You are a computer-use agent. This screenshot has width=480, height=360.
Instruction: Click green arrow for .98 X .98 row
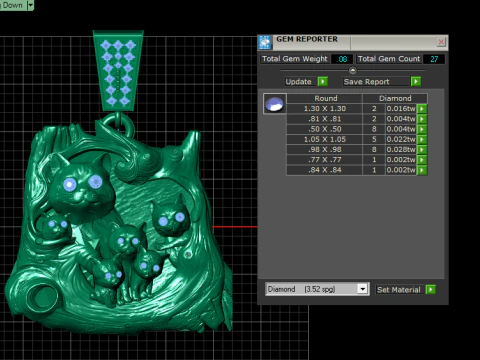pyautogui.click(x=422, y=150)
